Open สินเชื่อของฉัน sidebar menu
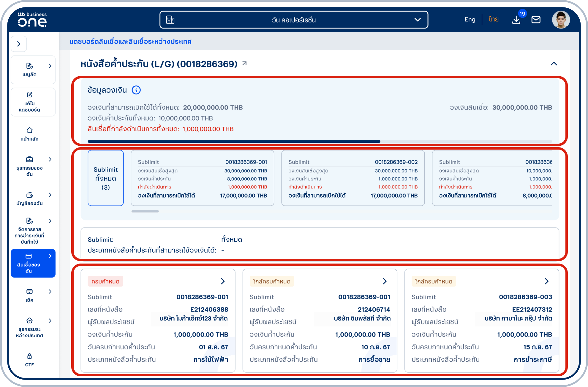 pyautogui.click(x=33, y=263)
